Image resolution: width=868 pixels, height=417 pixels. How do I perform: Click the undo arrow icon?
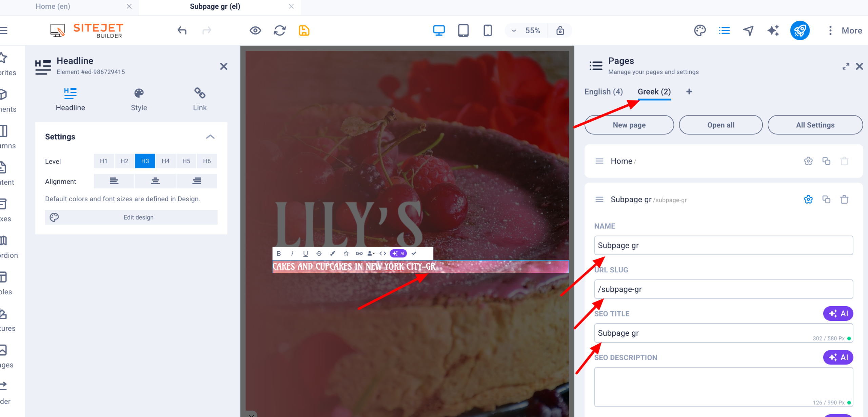click(x=182, y=30)
